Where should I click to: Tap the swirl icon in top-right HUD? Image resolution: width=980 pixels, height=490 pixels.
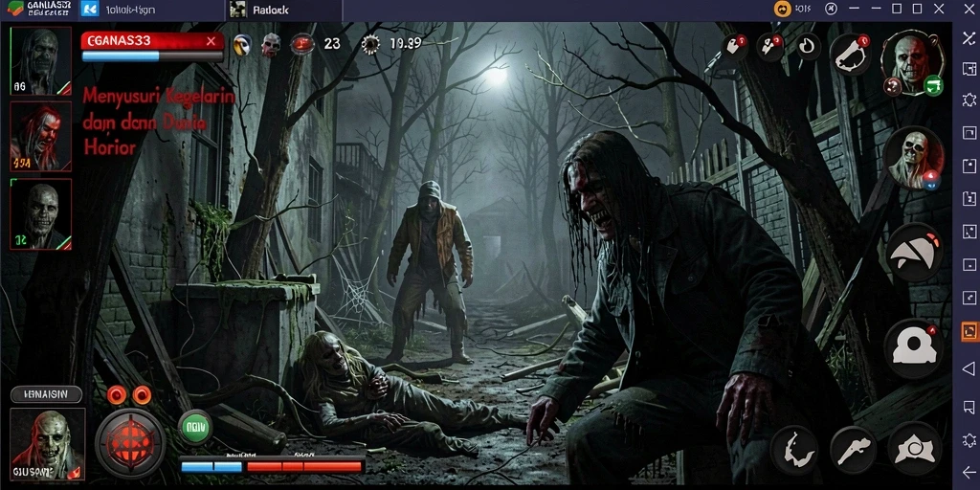pyautogui.click(x=808, y=46)
